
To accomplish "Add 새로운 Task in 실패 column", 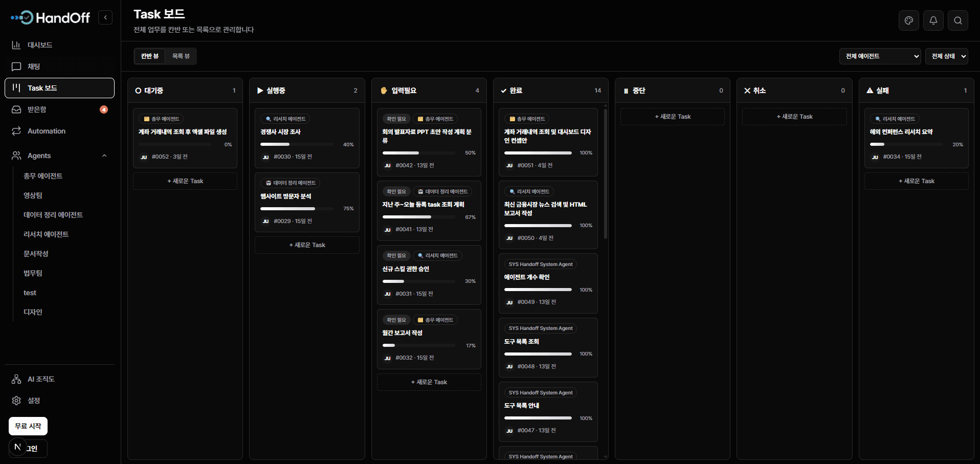I will point(917,181).
